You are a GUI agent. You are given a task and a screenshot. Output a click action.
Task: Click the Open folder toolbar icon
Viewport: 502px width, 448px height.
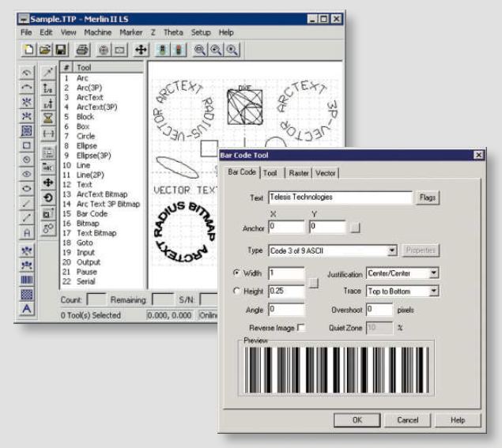click(x=45, y=50)
